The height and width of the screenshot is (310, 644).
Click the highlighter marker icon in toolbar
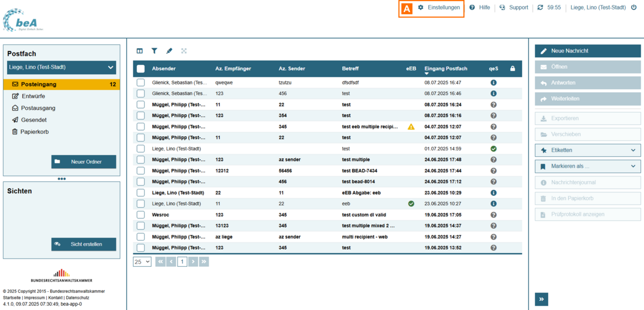pyautogui.click(x=169, y=51)
